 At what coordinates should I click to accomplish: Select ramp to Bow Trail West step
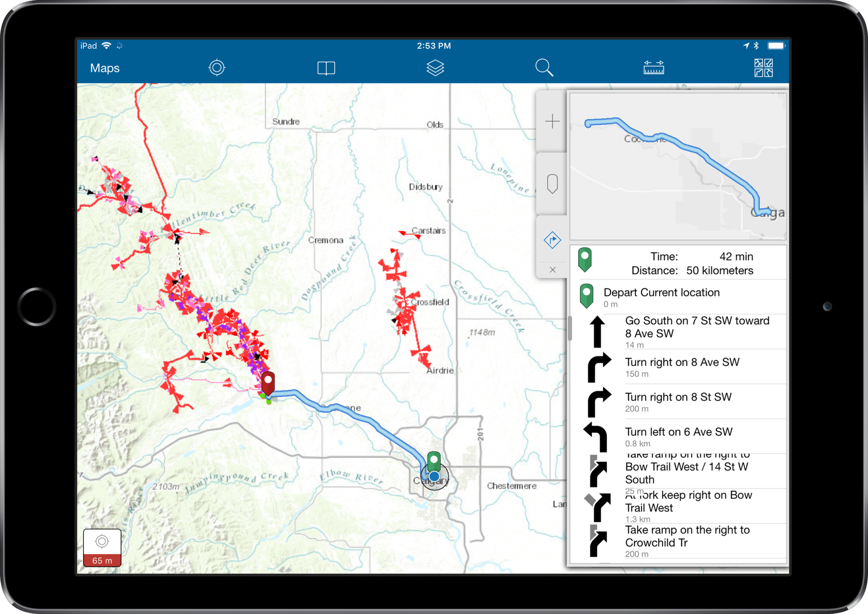(678, 472)
